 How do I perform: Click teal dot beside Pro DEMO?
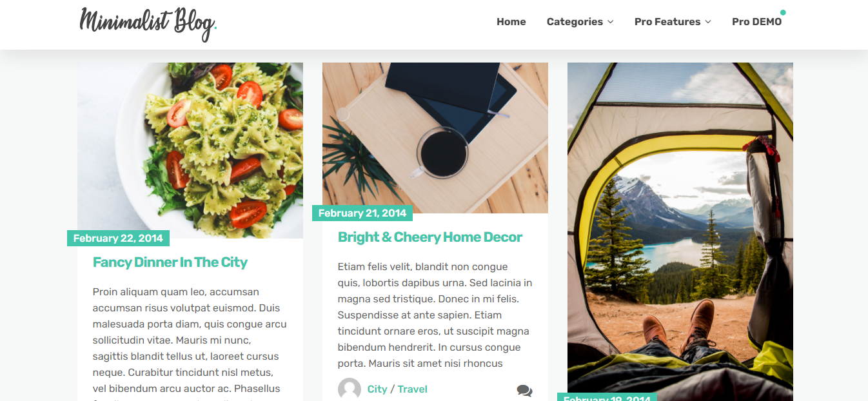[783, 12]
